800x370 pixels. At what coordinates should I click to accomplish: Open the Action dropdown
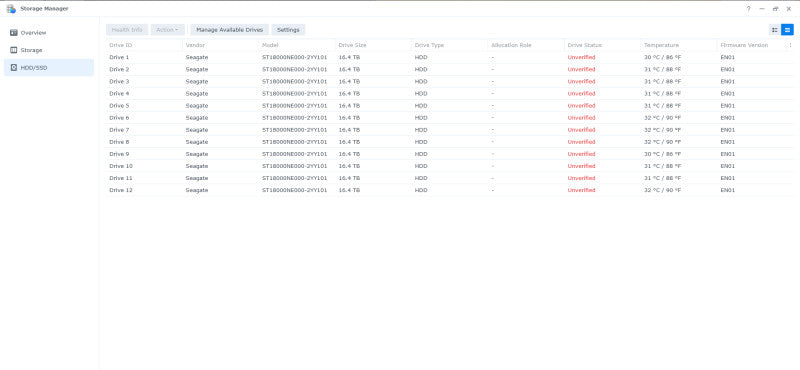167,30
